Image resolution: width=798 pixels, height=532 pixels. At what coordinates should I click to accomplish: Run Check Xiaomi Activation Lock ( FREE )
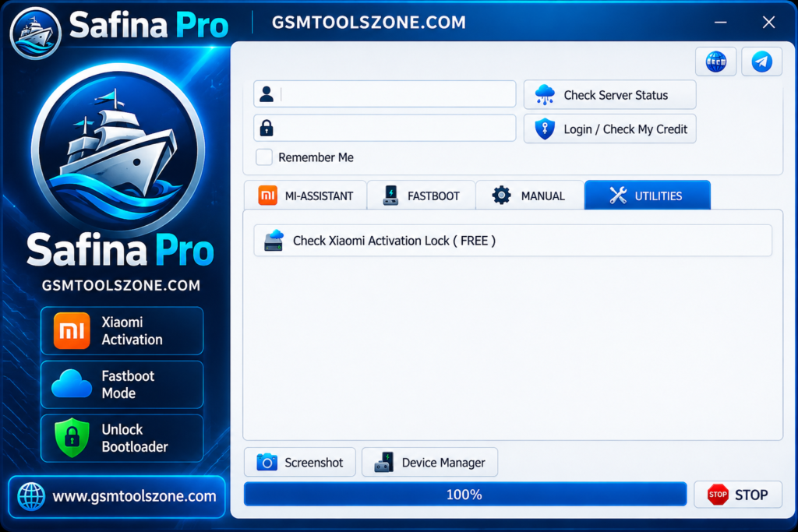point(513,240)
